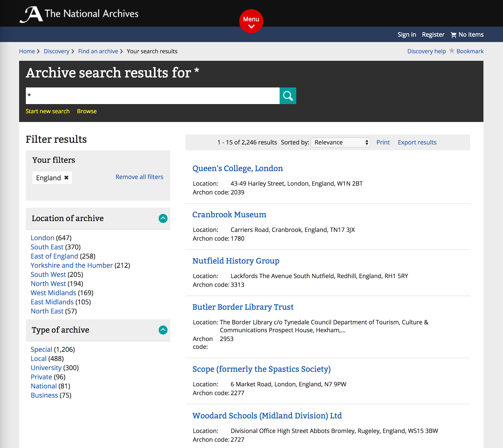Screen dimensions: 503x448
Task: Open the Queen's College, London result
Action: click(x=237, y=168)
